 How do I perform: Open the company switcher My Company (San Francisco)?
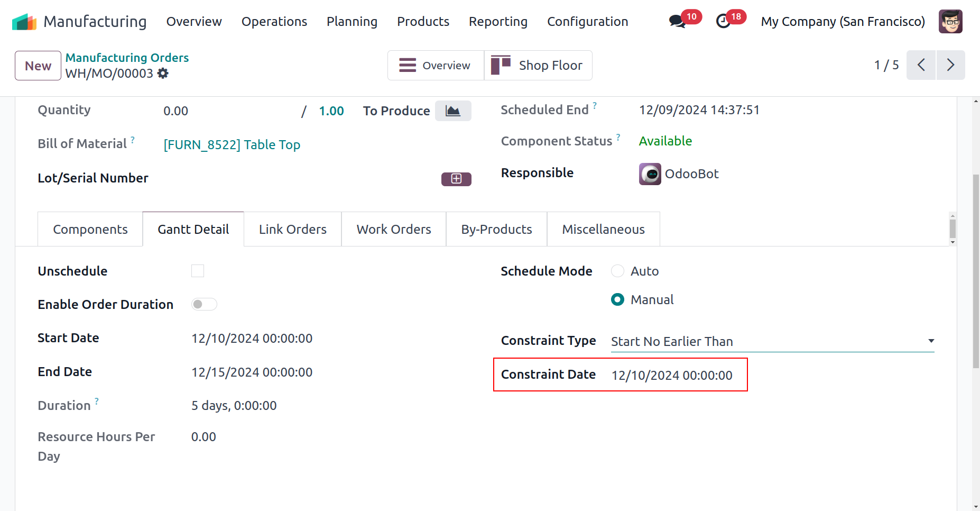[843, 22]
